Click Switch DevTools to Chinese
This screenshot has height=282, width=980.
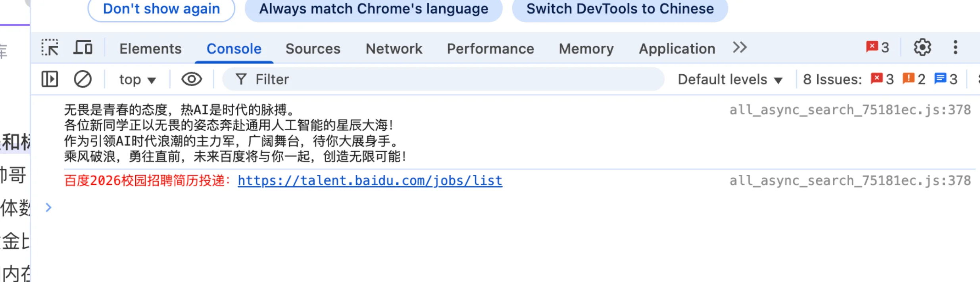coord(620,9)
